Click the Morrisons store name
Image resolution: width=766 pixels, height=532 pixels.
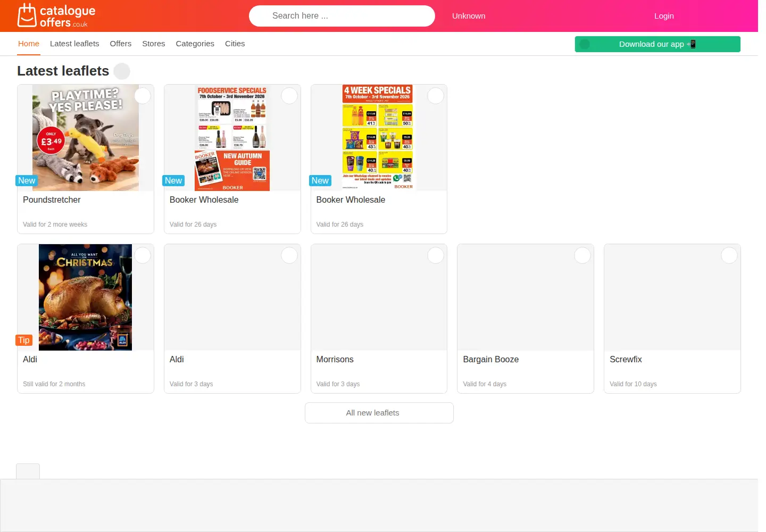coord(335,360)
